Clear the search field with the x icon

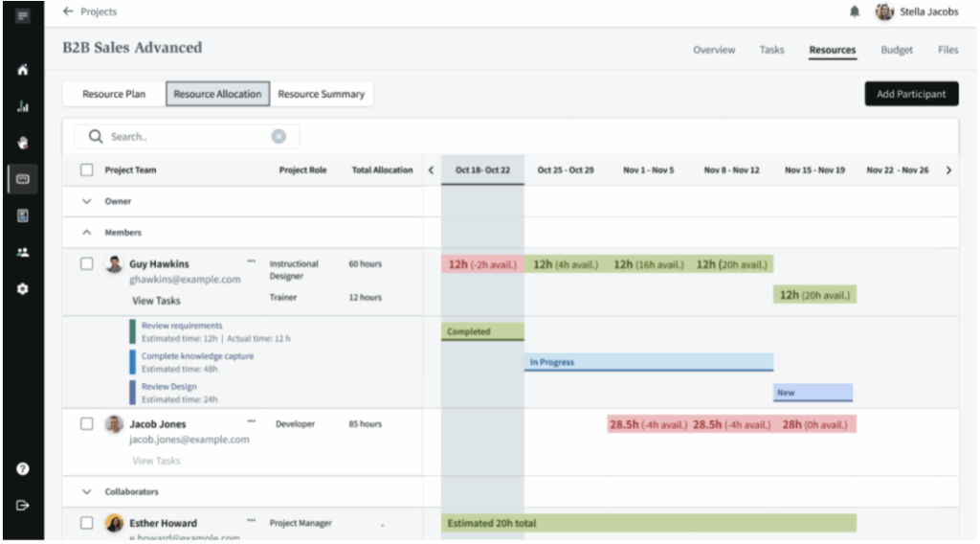[279, 137]
